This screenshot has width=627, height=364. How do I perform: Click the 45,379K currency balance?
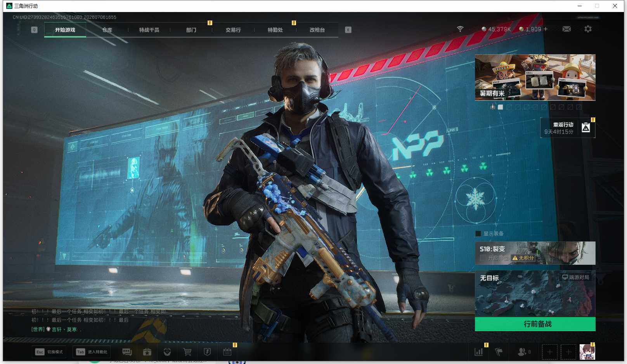[496, 29]
